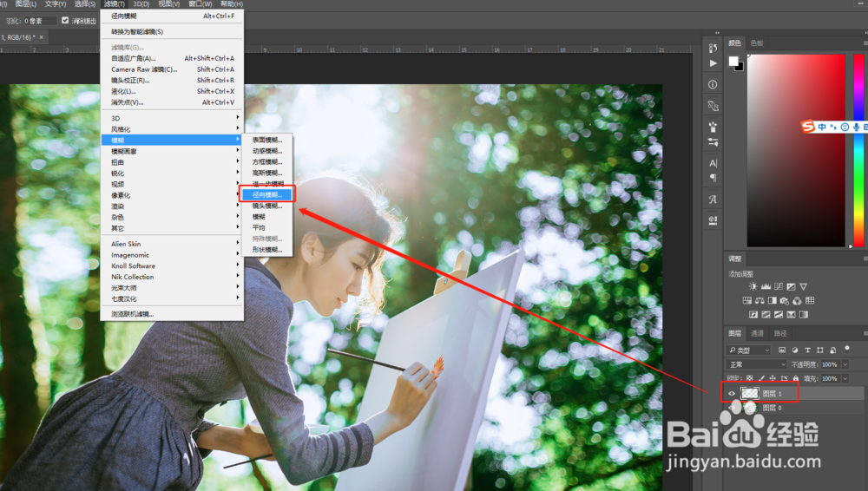Add a Gradient Map adjustment
868x491 pixels.
[x=804, y=314]
